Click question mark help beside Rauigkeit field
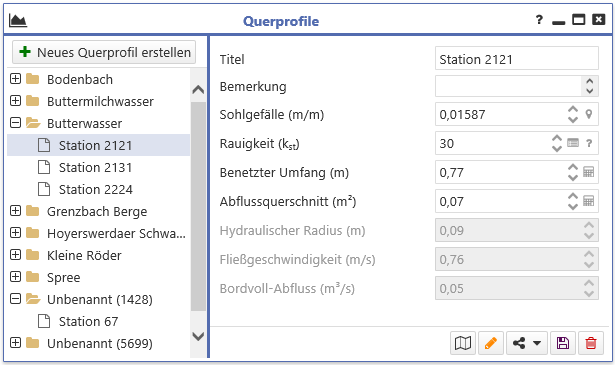The height and width of the screenshot is (365, 615). click(589, 143)
